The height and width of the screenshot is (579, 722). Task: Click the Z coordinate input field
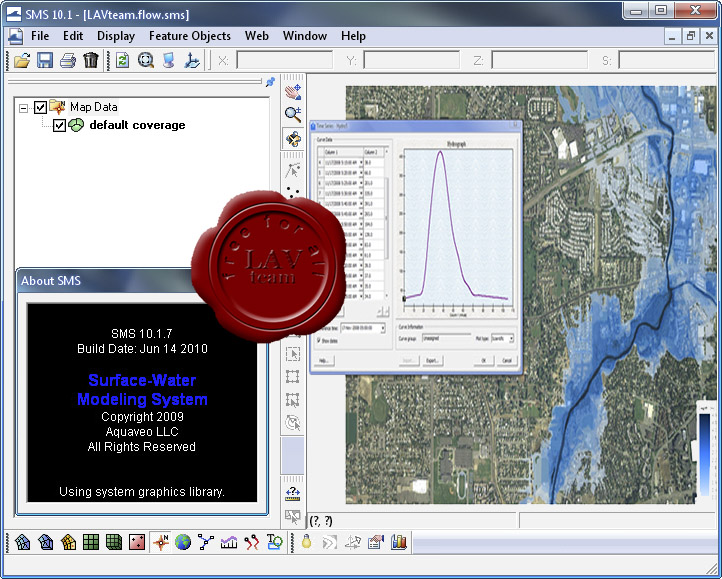click(540, 60)
